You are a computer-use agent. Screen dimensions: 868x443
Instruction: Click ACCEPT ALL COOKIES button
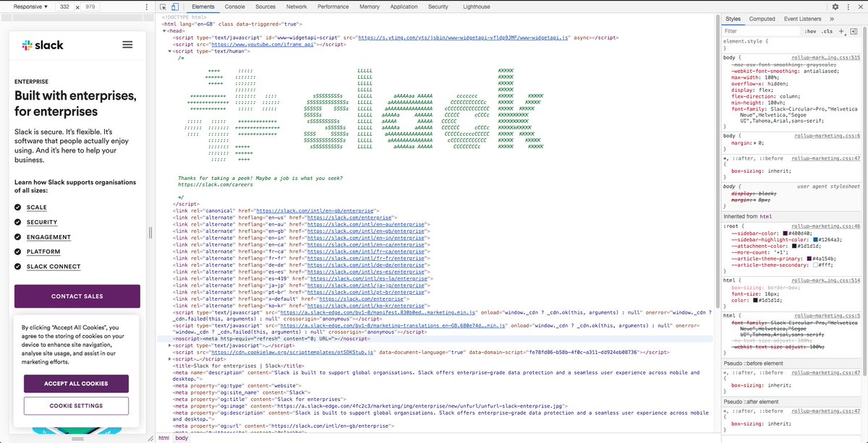click(76, 384)
